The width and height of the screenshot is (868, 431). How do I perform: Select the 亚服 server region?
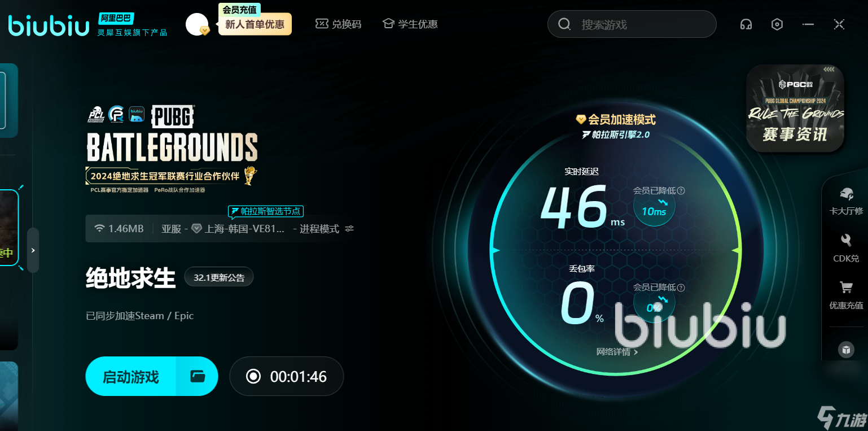(171, 229)
